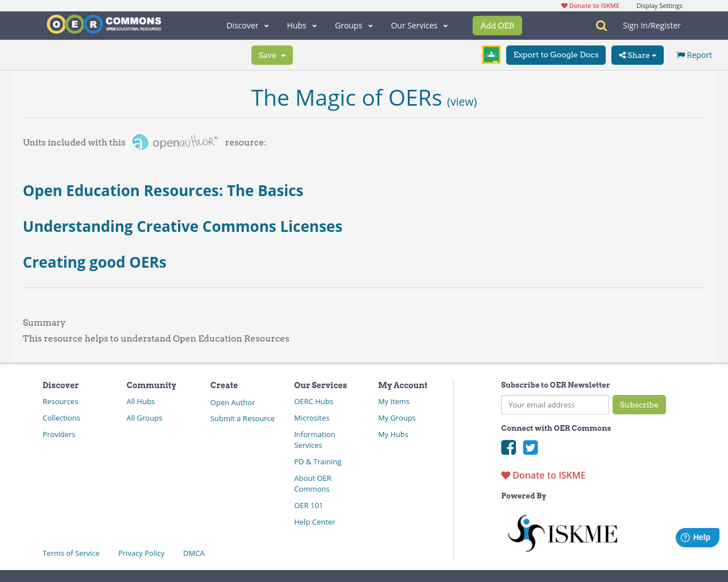The height and width of the screenshot is (582, 728).
Task: Expand the Save dropdown
Action: [x=272, y=55]
